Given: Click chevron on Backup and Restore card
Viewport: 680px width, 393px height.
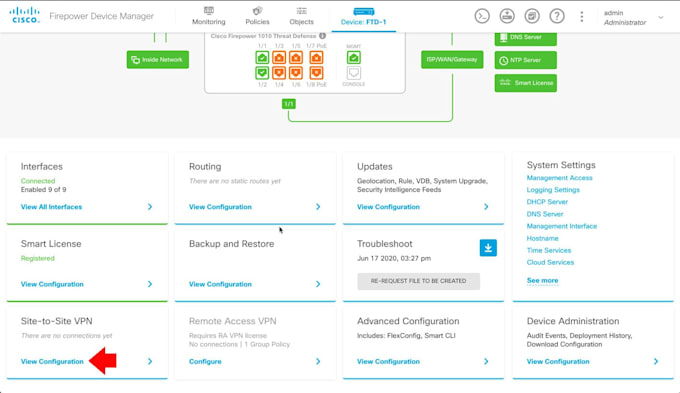Looking at the screenshot, I should click(318, 284).
